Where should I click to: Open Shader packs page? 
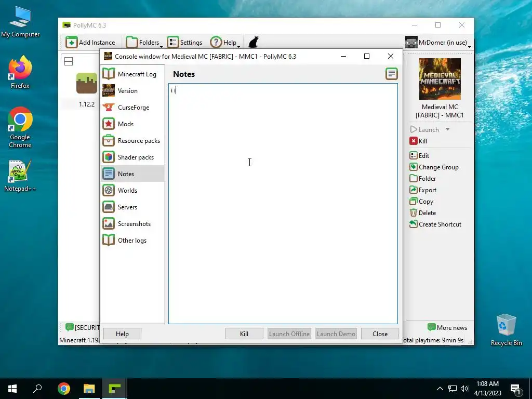pyautogui.click(x=132, y=157)
